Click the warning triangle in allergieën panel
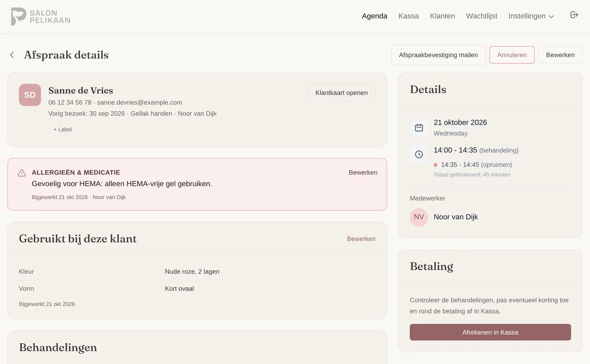 coord(22,173)
